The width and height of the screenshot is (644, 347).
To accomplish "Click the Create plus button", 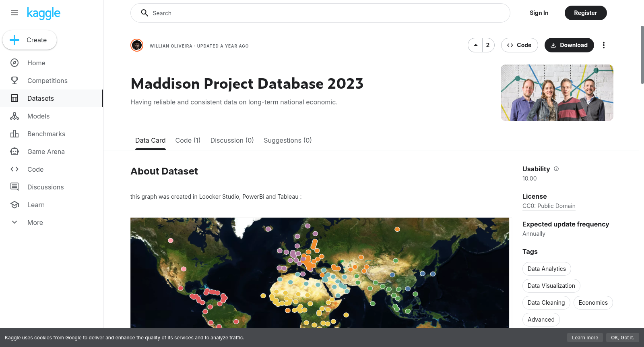I will 29,40.
